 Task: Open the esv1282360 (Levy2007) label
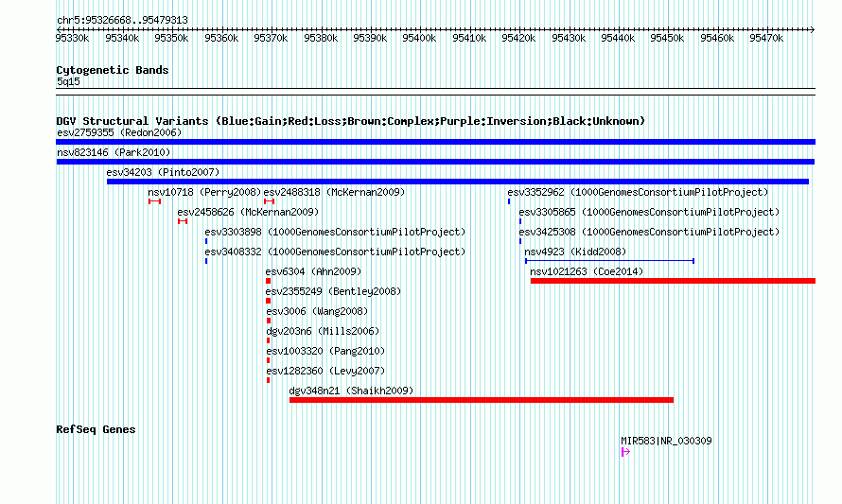326,371
